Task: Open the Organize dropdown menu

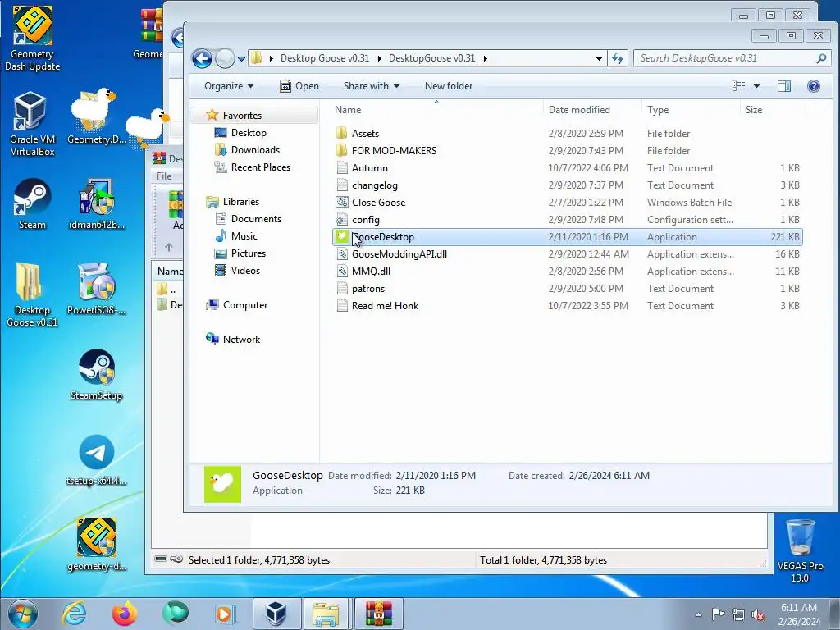Action: [x=229, y=86]
